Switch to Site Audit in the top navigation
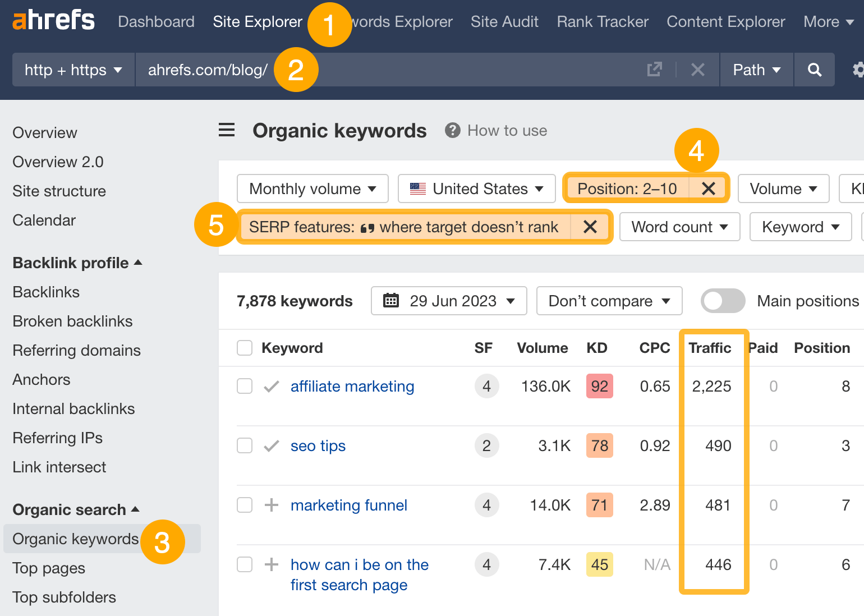This screenshot has width=864, height=616. [x=504, y=21]
